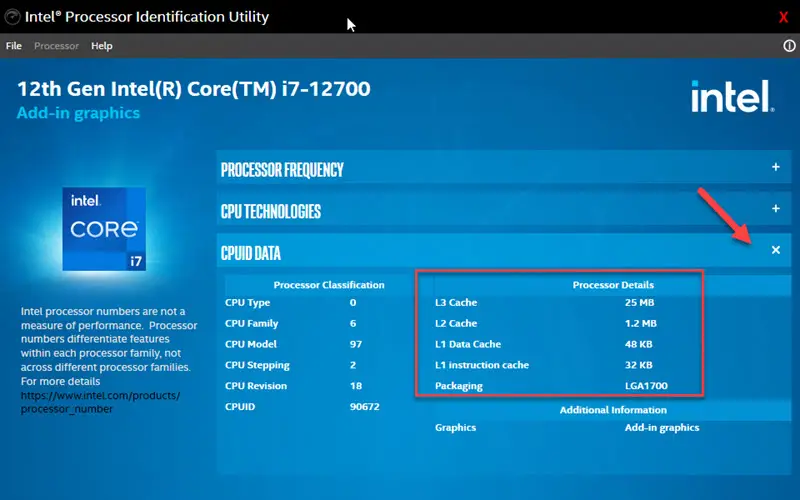Click the Processor Frequency header text
The width and height of the screenshot is (800, 500).
coord(282,170)
